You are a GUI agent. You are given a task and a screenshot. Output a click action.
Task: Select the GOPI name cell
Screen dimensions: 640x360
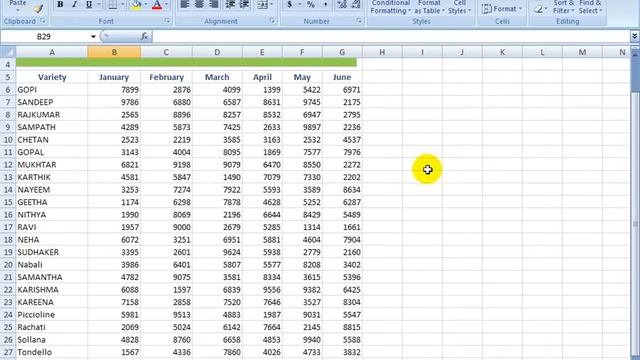tap(52, 89)
